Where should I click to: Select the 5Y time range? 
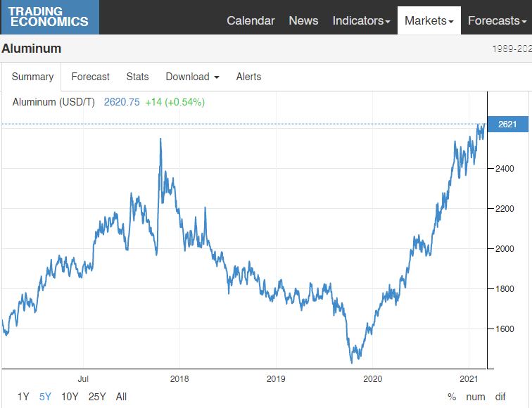click(45, 397)
